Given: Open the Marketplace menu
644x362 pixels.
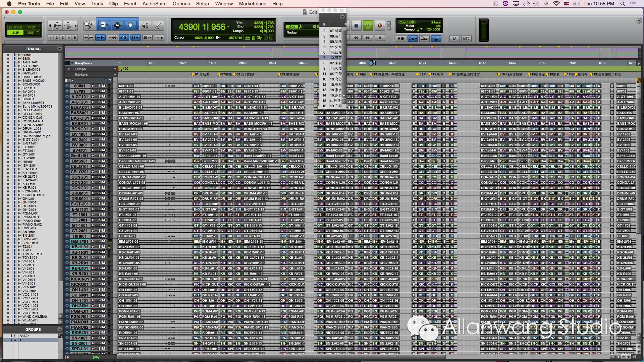Looking at the screenshot, I should pyautogui.click(x=252, y=4).
